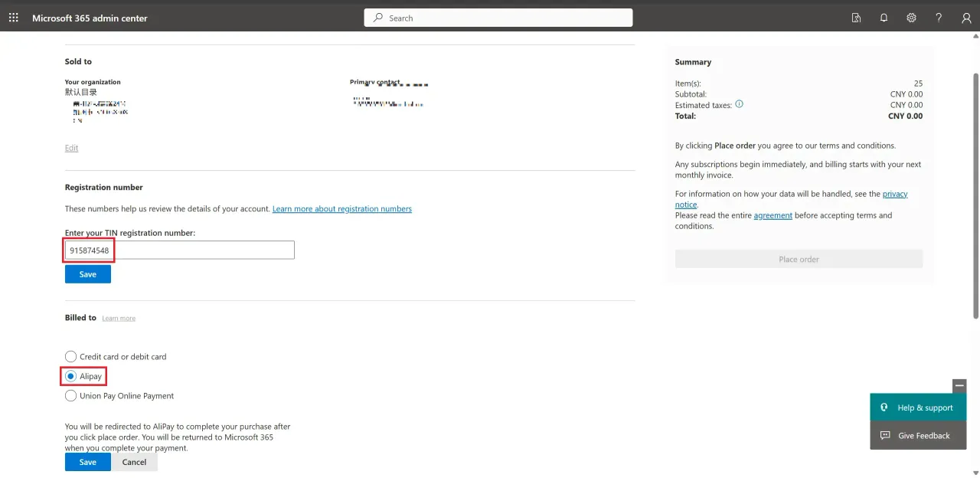This screenshot has width=980, height=478.
Task: Click Save below the Alipay redirect notice
Action: coord(88,462)
